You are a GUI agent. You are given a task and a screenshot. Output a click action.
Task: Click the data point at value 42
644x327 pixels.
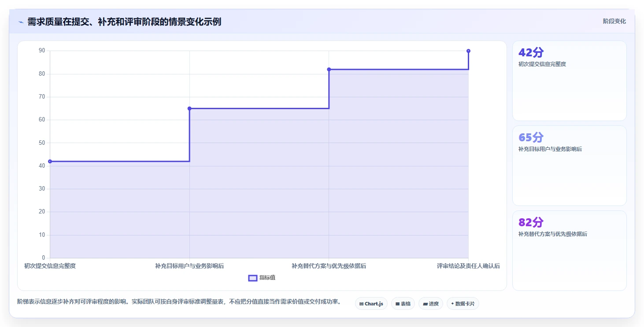[50, 162]
